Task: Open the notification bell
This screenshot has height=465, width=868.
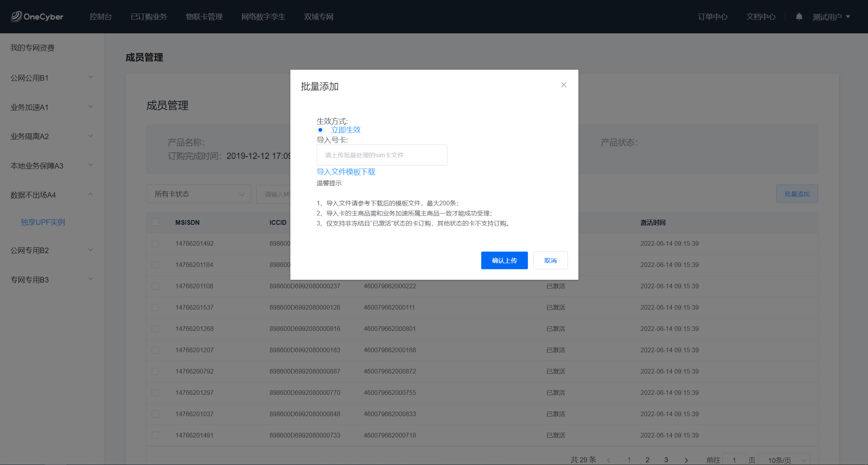Action: [799, 17]
